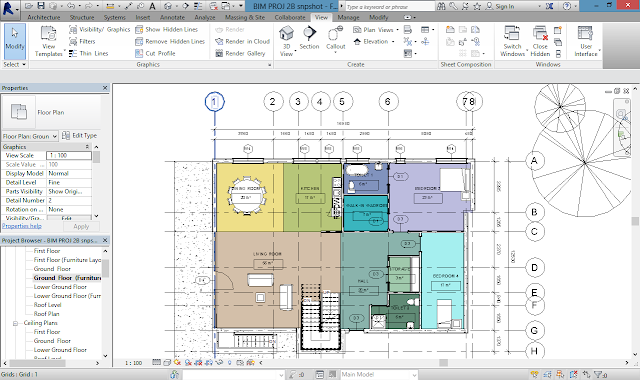The height and width of the screenshot is (380, 640).
Task: Click the Redo arrow icon
Action: click(89, 6)
